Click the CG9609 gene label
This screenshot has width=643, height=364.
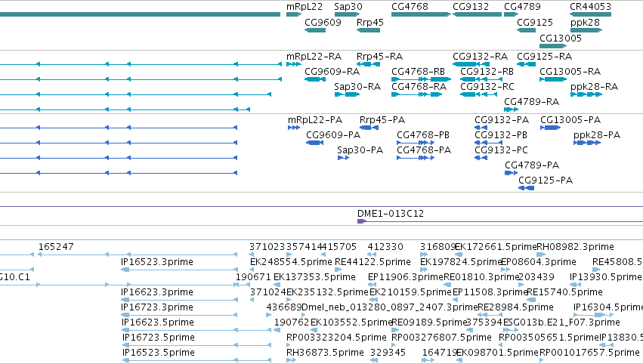[323, 22]
